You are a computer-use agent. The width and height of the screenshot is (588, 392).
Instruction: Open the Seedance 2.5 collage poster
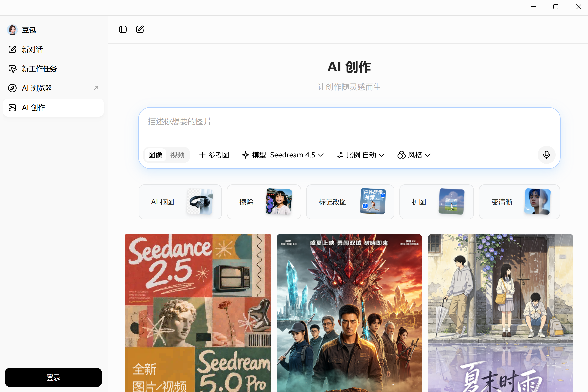pos(198,313)
